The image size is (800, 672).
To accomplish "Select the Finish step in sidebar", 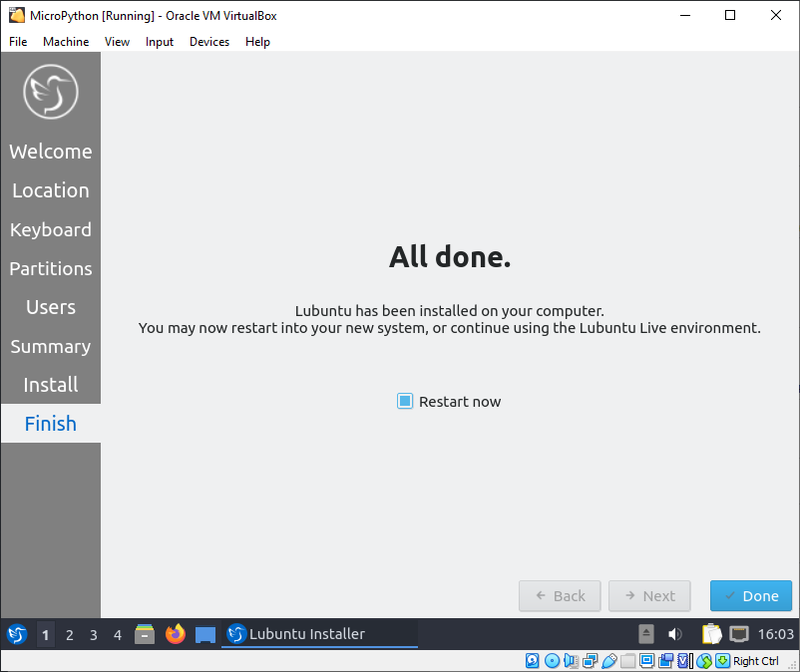I will coord(51,424).
